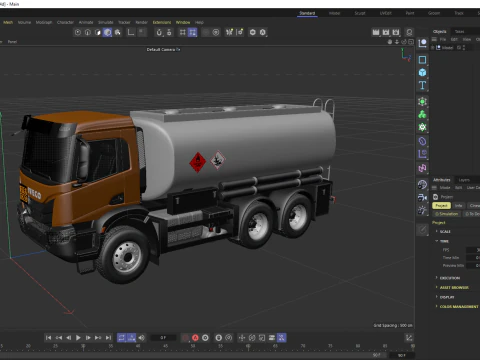Viewport: 480px width, 360px height.
Task: Click the circled A icon in top toolbar
Action: coord(263,32)
